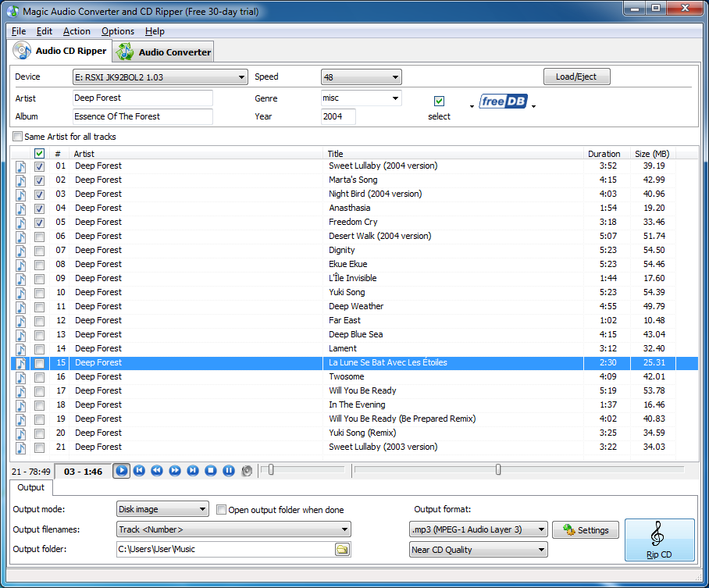This screenshot has width=709, height=588.
Task: Click music note icon for track 10
Action: (x=21, y=293)
